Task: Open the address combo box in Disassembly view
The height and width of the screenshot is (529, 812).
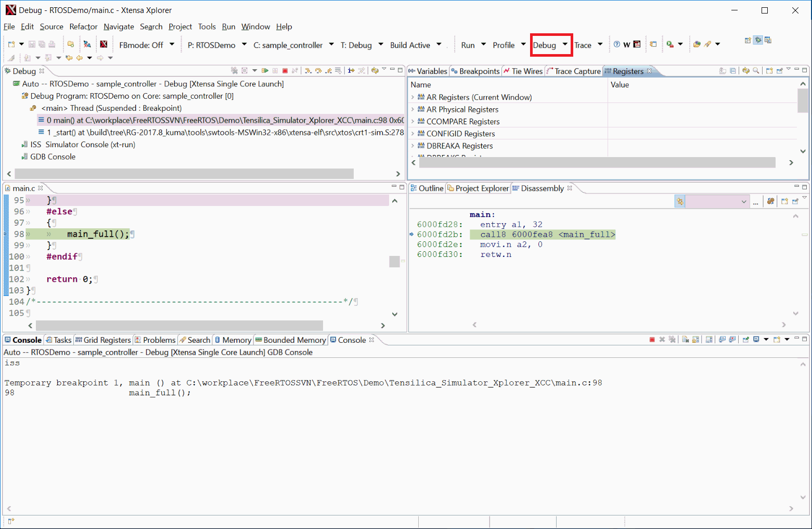Action: click(717, 202)
